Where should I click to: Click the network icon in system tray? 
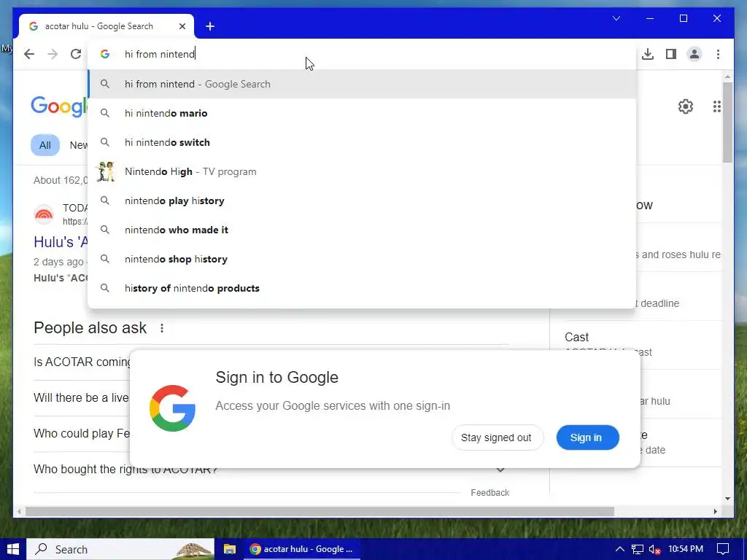point(637,549)
